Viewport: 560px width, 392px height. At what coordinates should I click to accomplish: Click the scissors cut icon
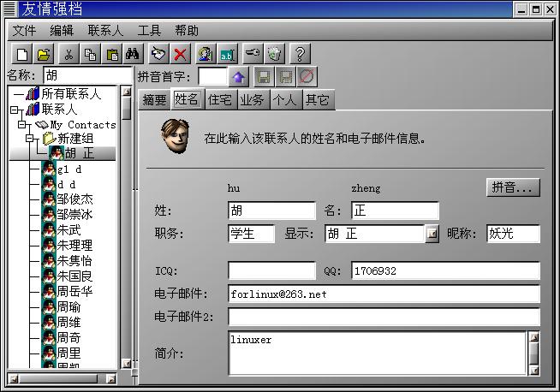69,55
